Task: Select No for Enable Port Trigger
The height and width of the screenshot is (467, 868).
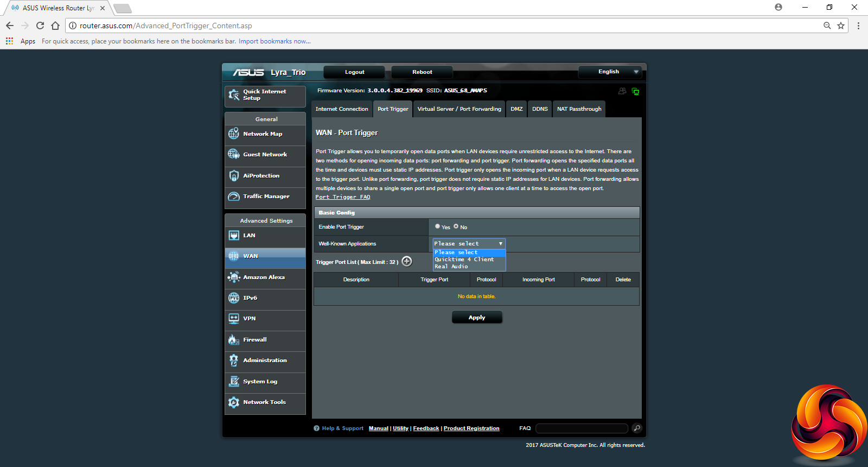Action: click(x=456, y=226)
